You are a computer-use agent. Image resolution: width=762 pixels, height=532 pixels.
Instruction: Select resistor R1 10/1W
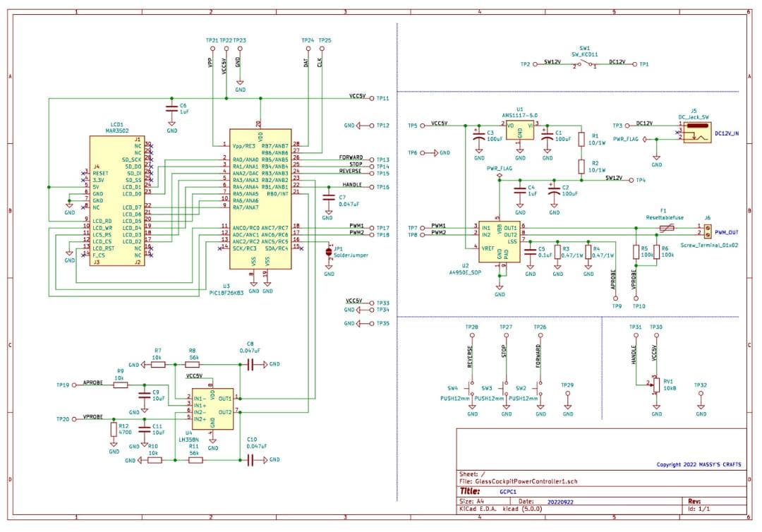point(581,138)
